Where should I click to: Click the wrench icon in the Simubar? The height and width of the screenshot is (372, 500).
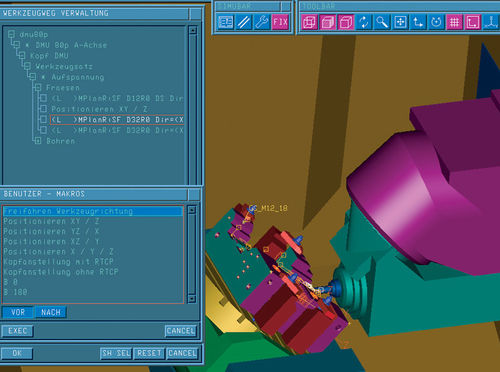pos(262,22)
